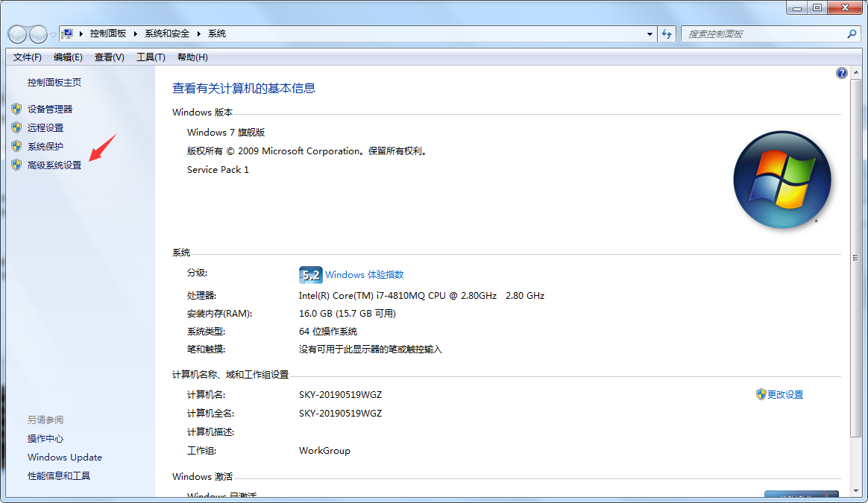This screenshot has width=868, height=503.
Task: Expand the arrow before 控制面板 in address bar
Action: (x=81, y=34)
